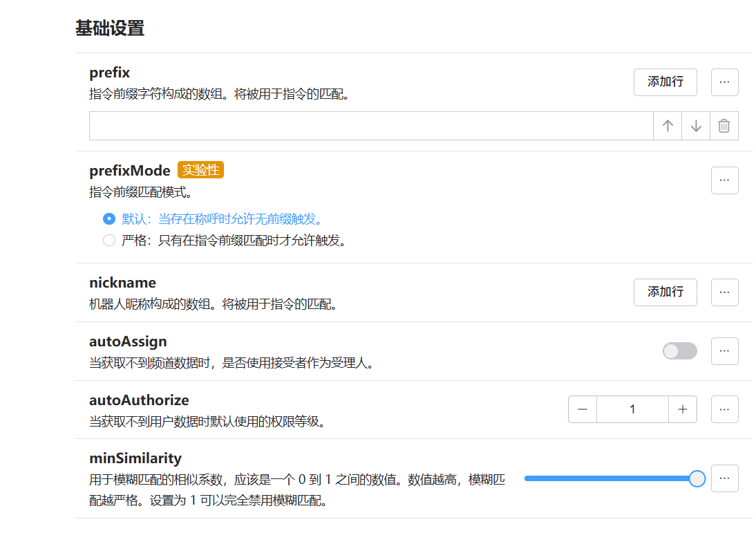Click the 基础设置 section heading
The width and height of the screenshot is (756, 542).
coord(110,28)
